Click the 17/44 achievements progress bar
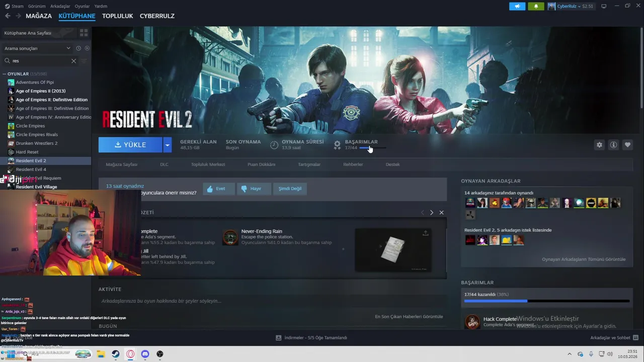 click(546, 301)
